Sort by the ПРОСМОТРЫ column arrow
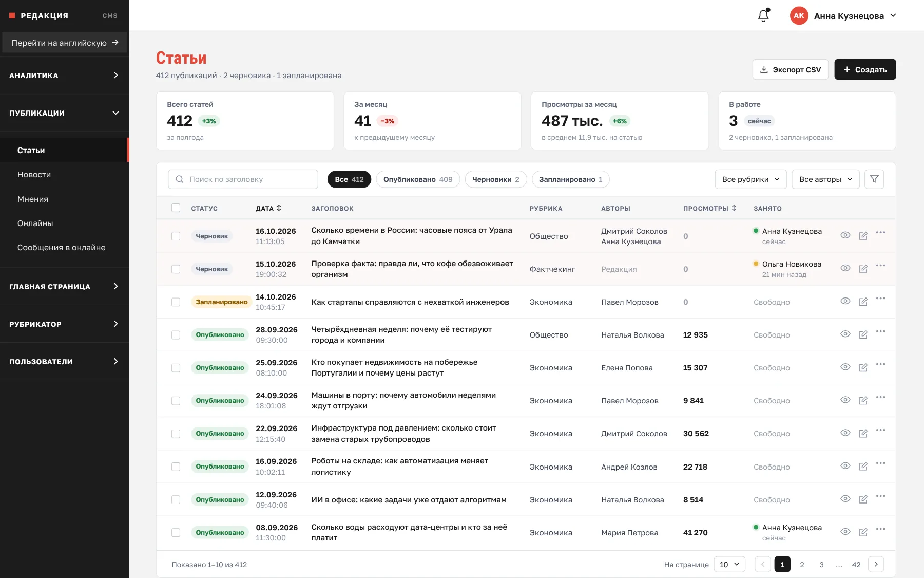 click(x=734, y=208)
